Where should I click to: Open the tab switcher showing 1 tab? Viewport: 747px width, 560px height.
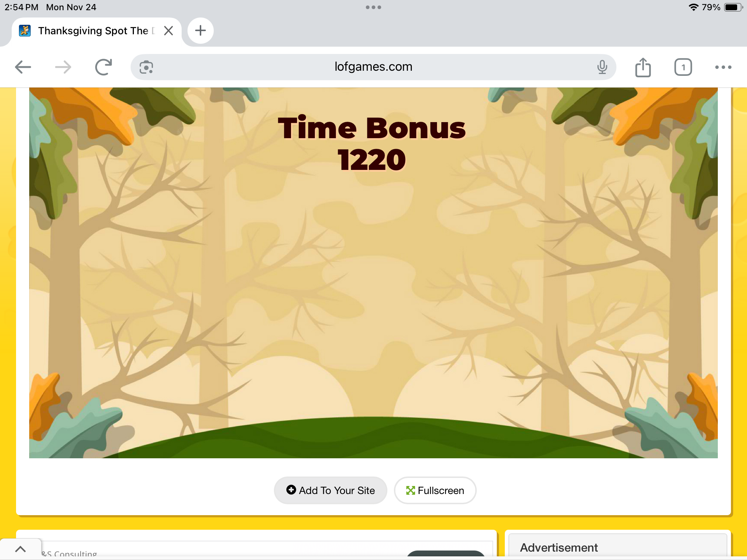pos(683,67)
